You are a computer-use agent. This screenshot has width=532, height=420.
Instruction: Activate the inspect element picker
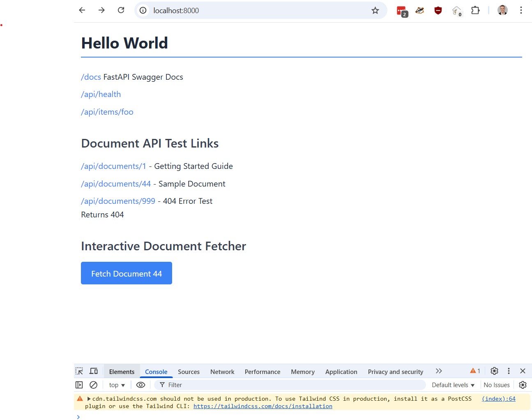pyautogui.click(x=79, y=371)
